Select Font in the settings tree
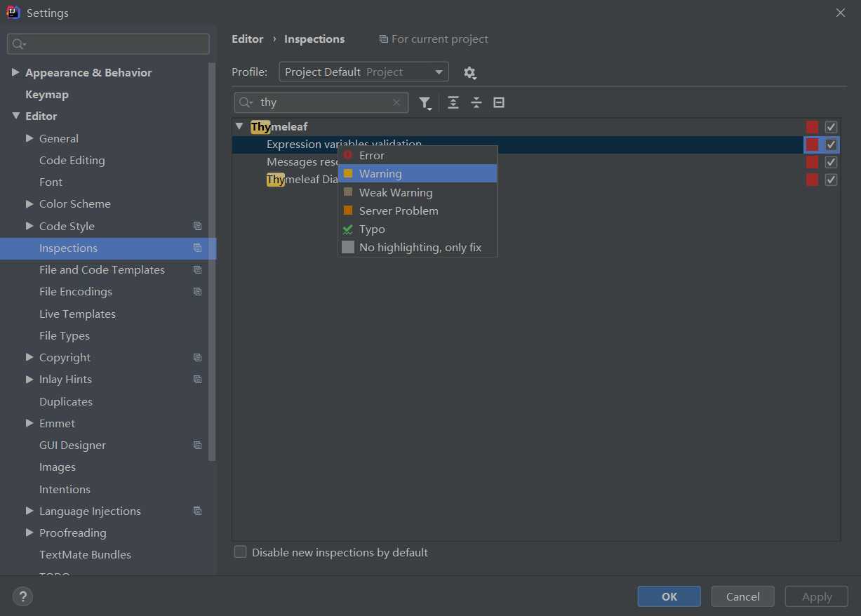 (x=51, y=182)
